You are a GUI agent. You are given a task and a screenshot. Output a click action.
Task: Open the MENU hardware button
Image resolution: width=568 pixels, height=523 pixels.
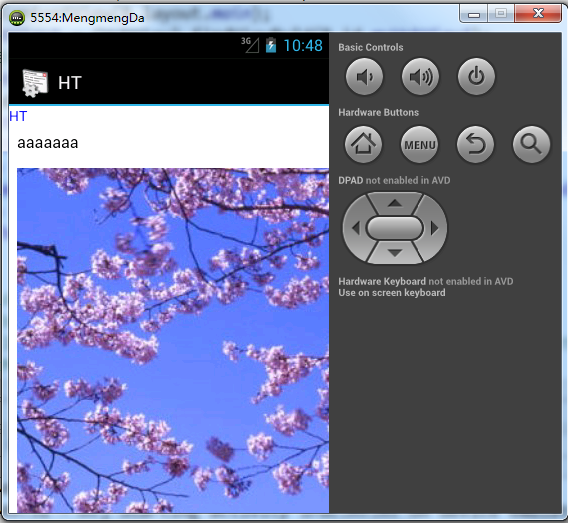point(419,145)
